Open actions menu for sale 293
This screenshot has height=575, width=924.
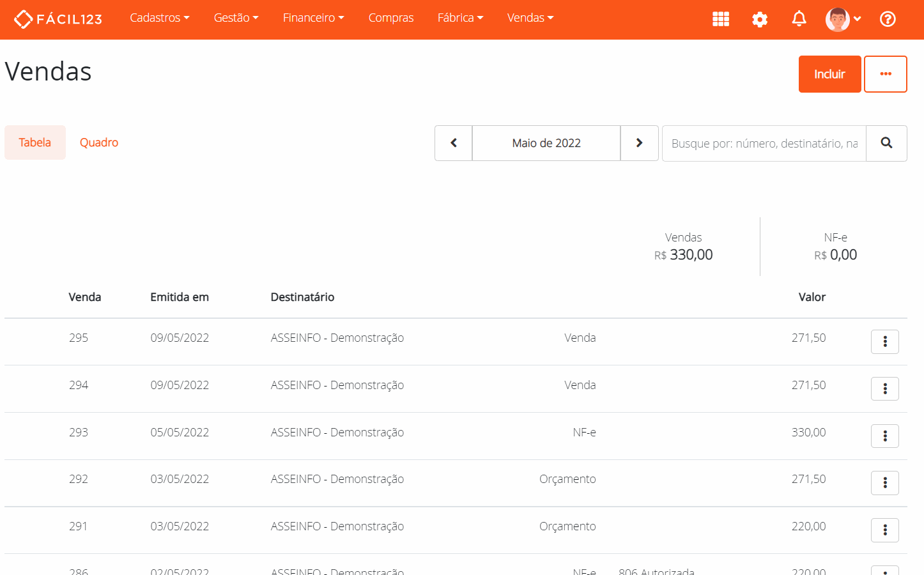884,436
